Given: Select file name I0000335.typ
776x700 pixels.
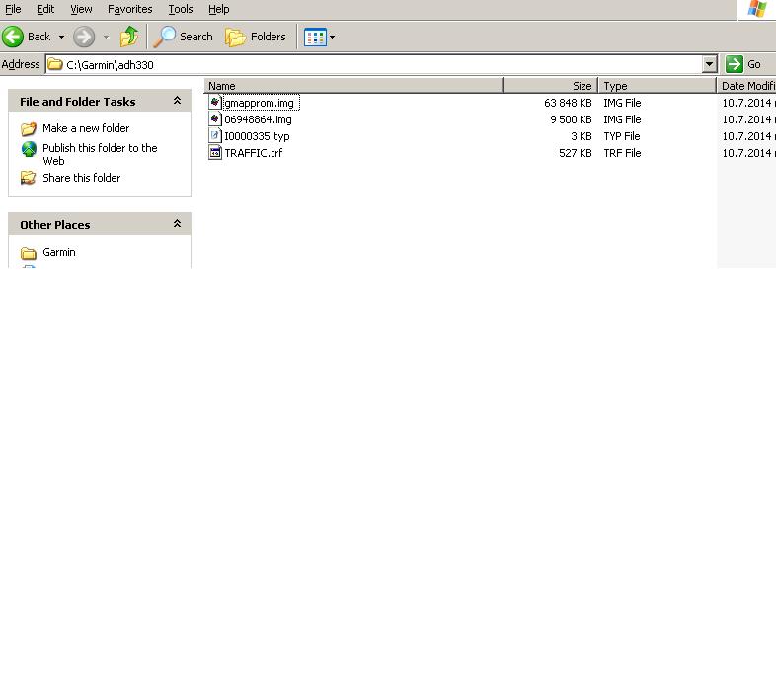Looking at the screenshot, I should coord(257,136).
